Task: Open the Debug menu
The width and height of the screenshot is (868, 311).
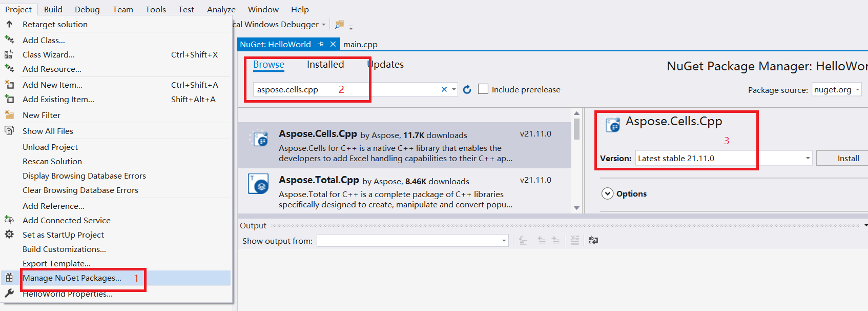Action: point(87,9)
